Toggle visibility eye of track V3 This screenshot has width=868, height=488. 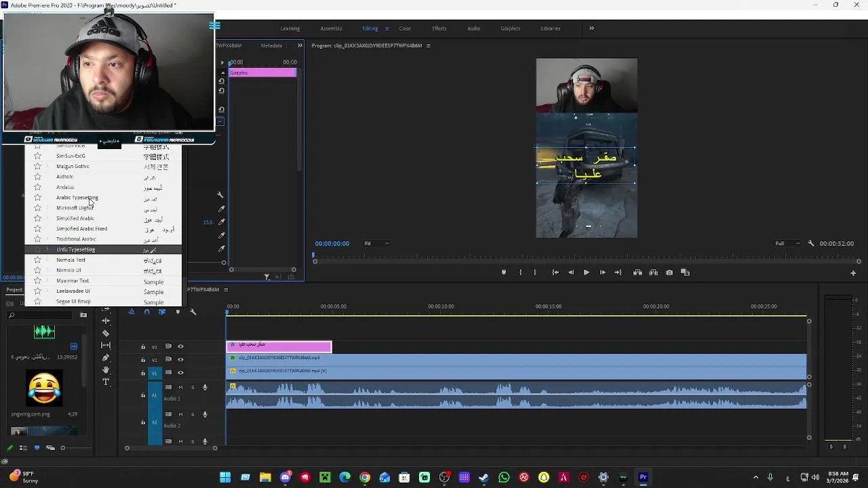tap(180, 346)
